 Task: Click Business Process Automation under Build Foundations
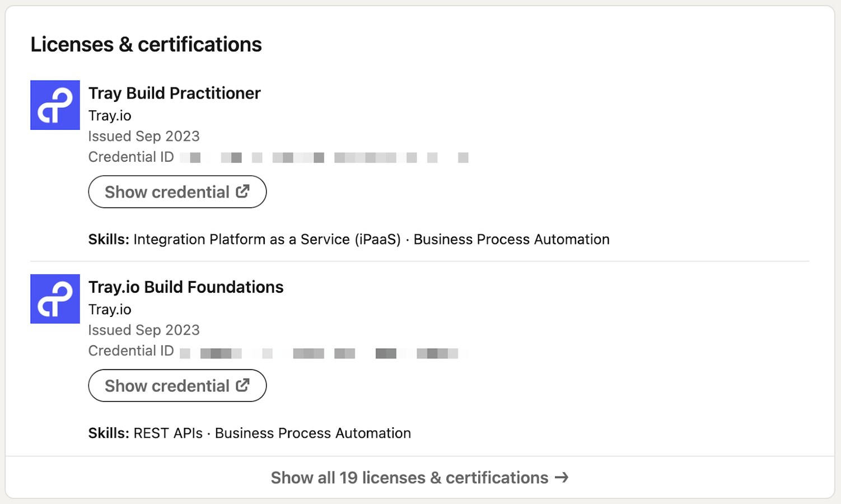312,433
